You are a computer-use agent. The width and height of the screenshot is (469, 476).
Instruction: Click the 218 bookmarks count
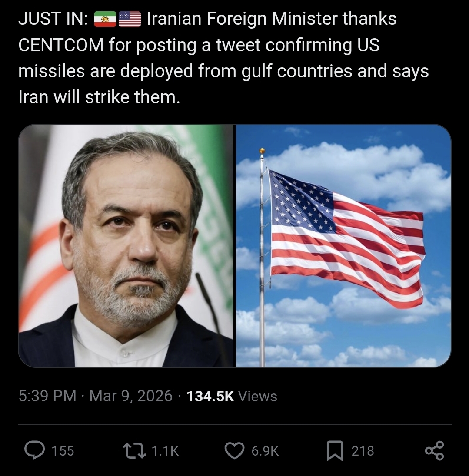tap(363, 451)
